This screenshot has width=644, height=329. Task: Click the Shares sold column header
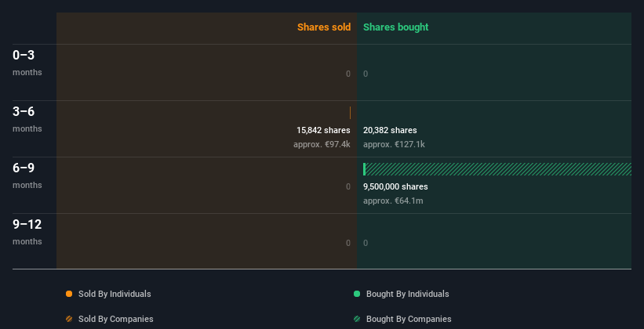324,27
